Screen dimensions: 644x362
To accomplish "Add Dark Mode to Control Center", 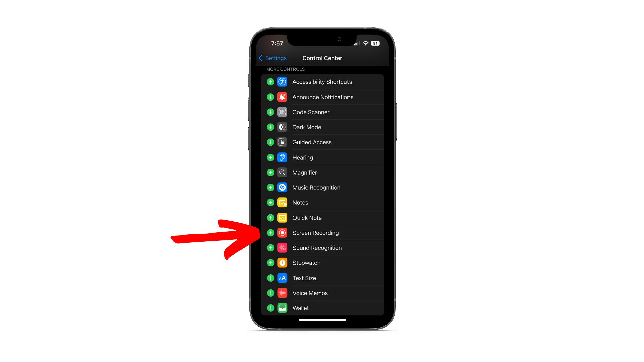I will [270, 127].
